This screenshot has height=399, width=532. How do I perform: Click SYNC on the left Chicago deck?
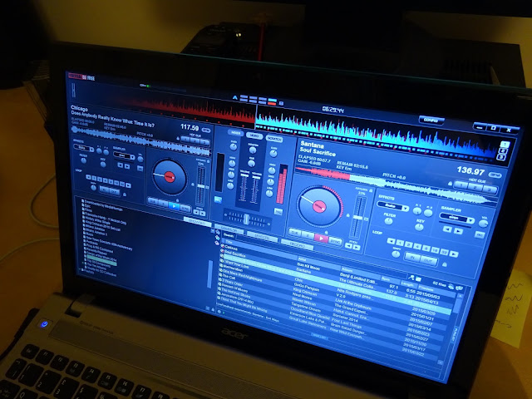coord(185,207)
